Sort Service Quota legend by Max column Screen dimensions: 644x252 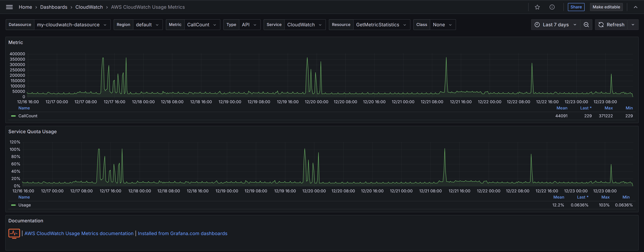coord(605,197)
